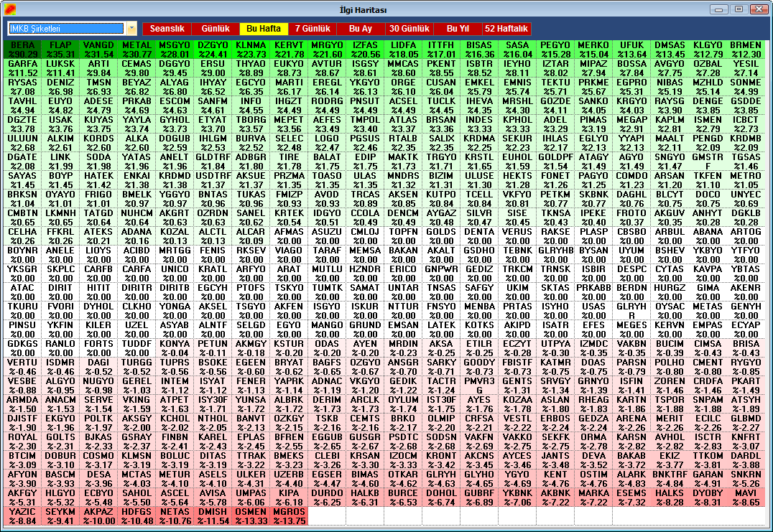
Task: Click the VAKBN %-0.35 cell
Action: pos(631,347)
